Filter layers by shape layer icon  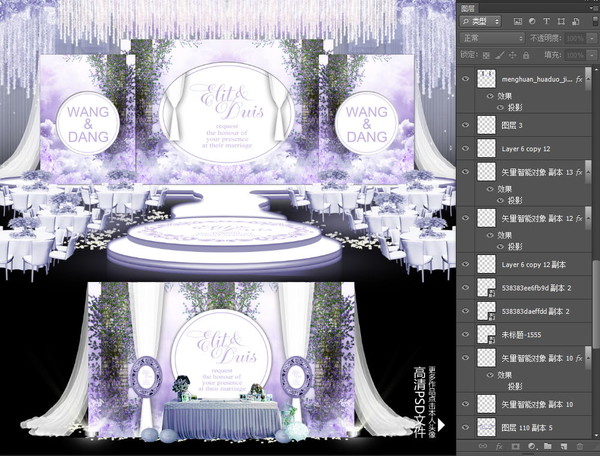pyautogui.click(x=561, y=21)
